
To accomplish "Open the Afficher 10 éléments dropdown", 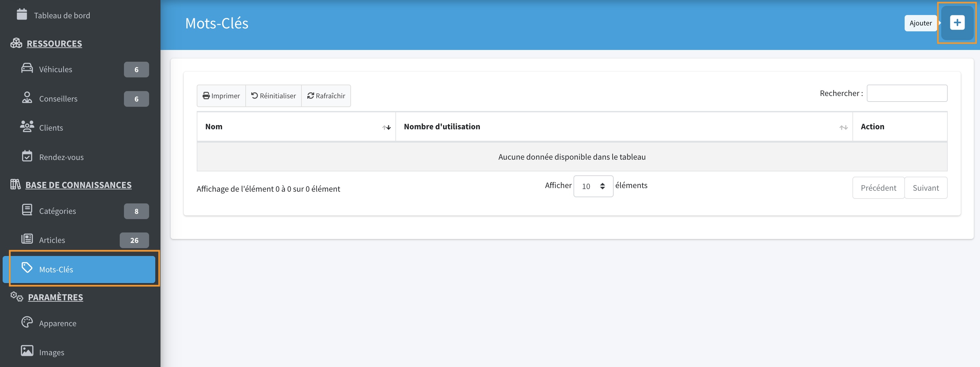I will coord(593,186).
